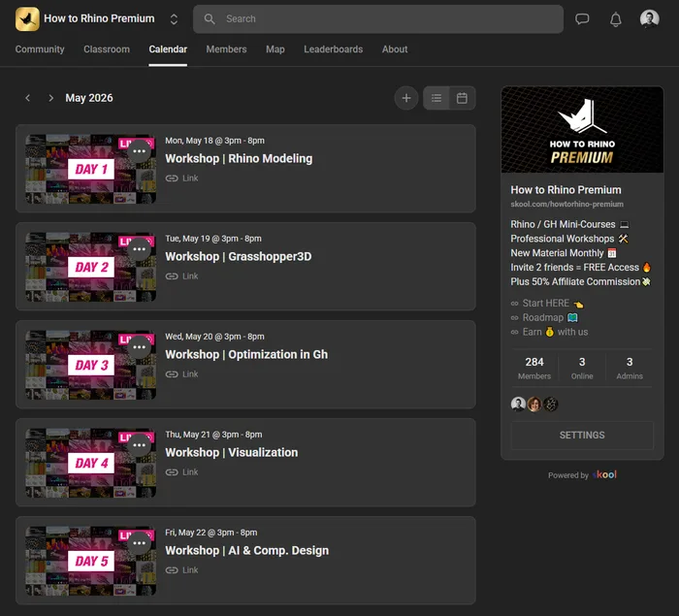This screenshot has width=679, height=616.
Task: Open options menu on DAY 3 thumbnail
Action: coord(139,347)
